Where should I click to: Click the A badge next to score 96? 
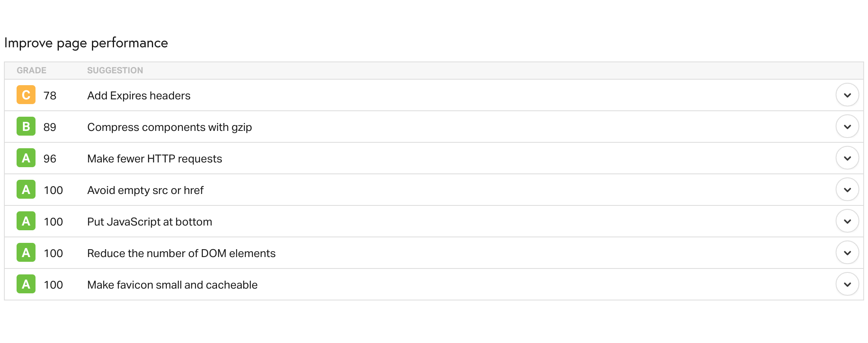(x=26, y=158)
